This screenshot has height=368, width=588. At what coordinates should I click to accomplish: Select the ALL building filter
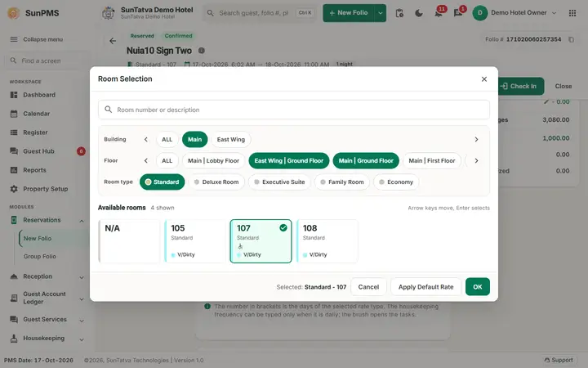click(x=167, y=139)
